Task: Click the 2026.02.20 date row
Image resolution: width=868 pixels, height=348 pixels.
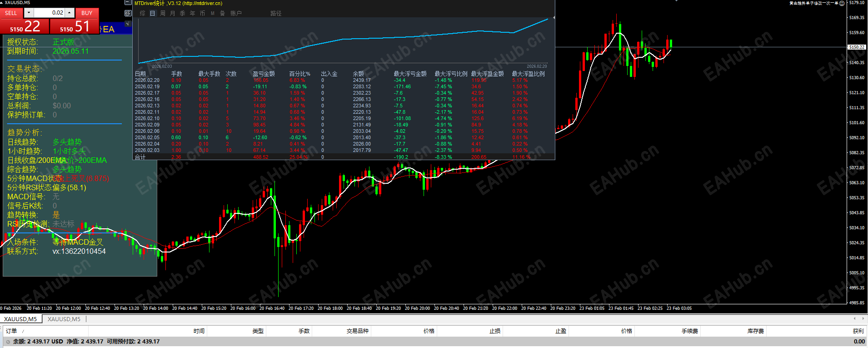Action: pos(147,80)
